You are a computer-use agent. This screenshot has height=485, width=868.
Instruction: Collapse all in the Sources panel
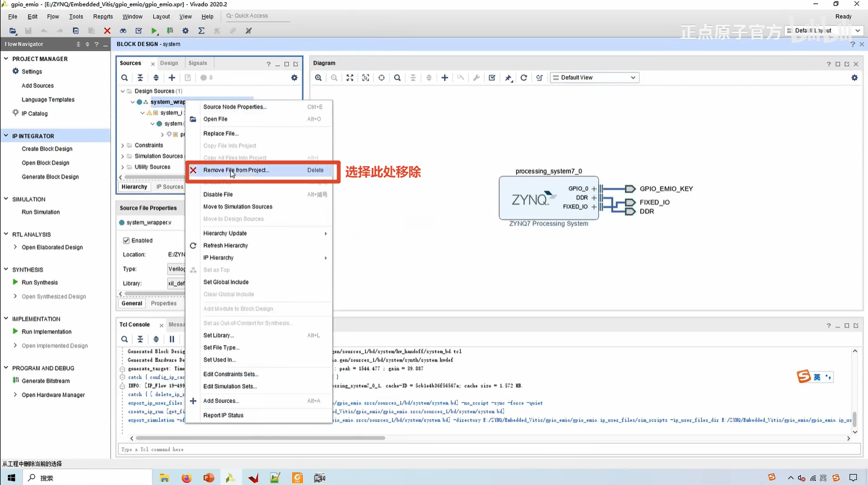tap(141, 78)
